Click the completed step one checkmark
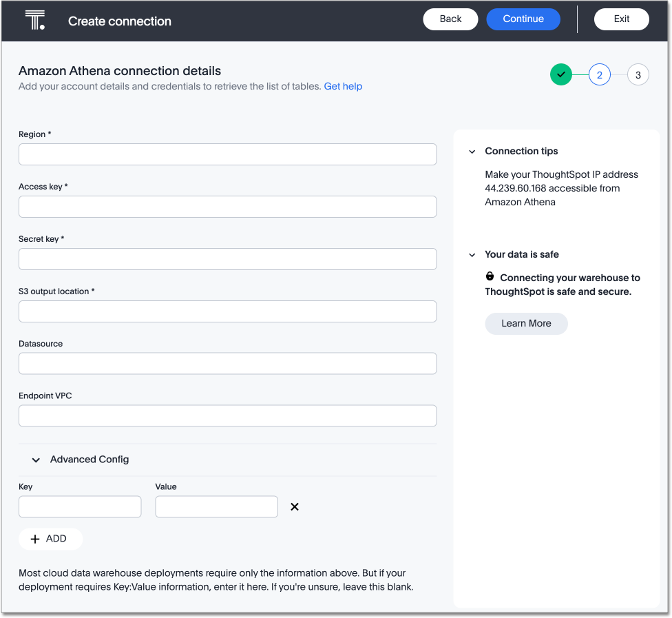The image size is (672, 618). (561, 74)
